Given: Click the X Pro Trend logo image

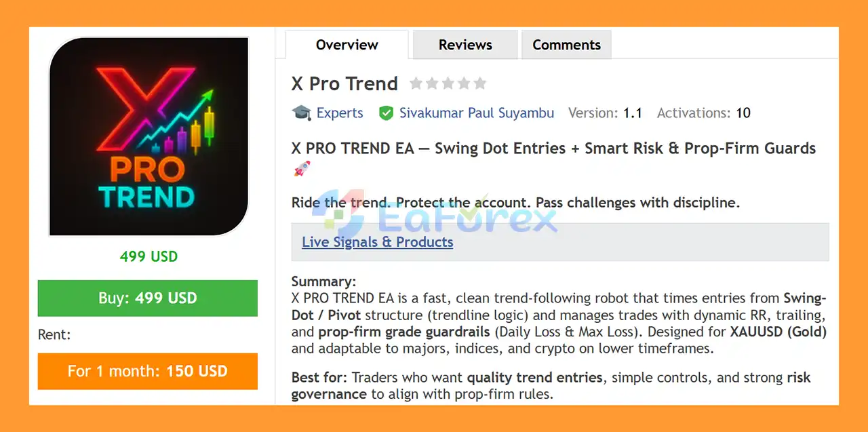Looking at the screenshot, I should coord(149,136).
